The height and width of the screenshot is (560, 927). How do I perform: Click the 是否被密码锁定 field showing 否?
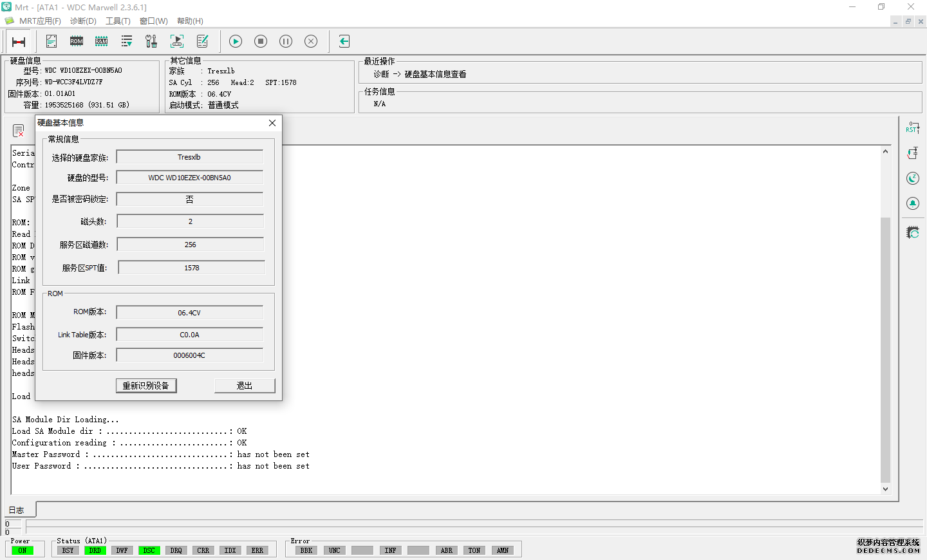(189, 200)
